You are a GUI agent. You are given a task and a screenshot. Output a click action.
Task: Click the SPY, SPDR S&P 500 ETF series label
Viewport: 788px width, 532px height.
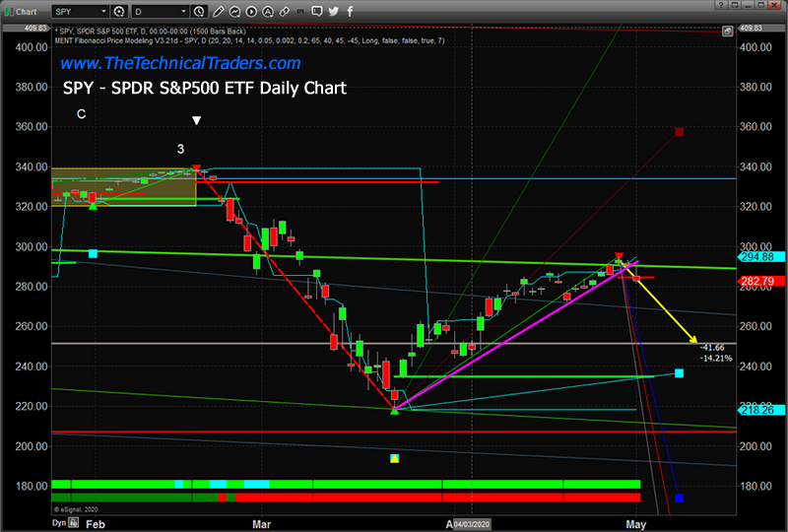tap(152, 32)
